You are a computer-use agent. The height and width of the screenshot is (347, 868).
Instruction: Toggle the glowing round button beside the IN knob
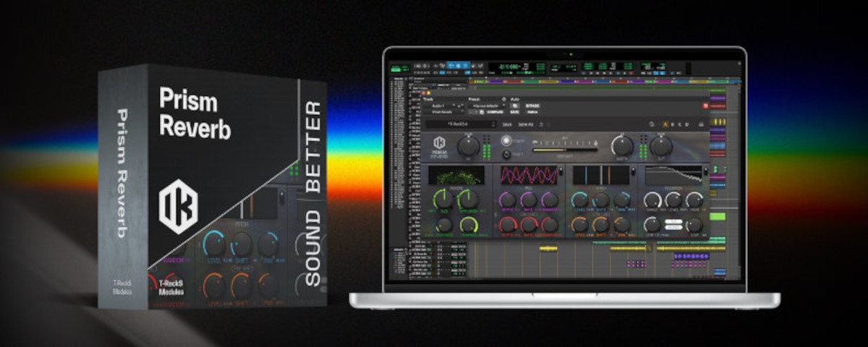pyautogui.click(x=506, y=140)
